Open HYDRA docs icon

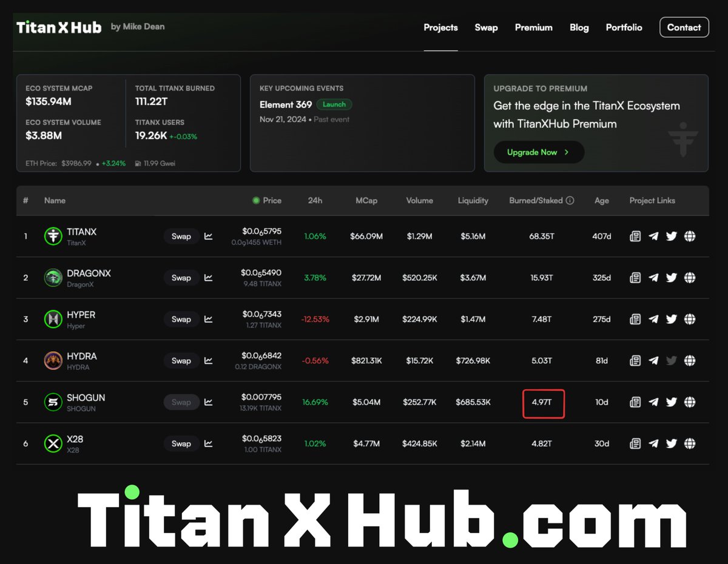[635, 361]
